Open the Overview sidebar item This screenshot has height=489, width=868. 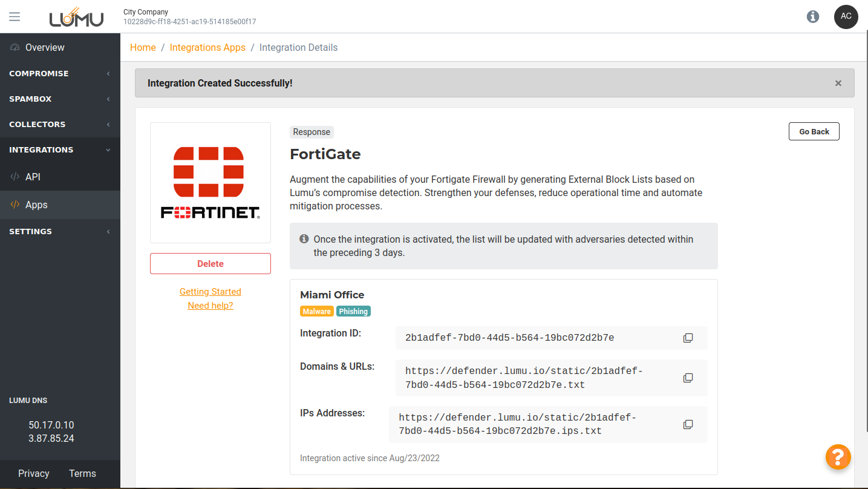click(45, 47)
